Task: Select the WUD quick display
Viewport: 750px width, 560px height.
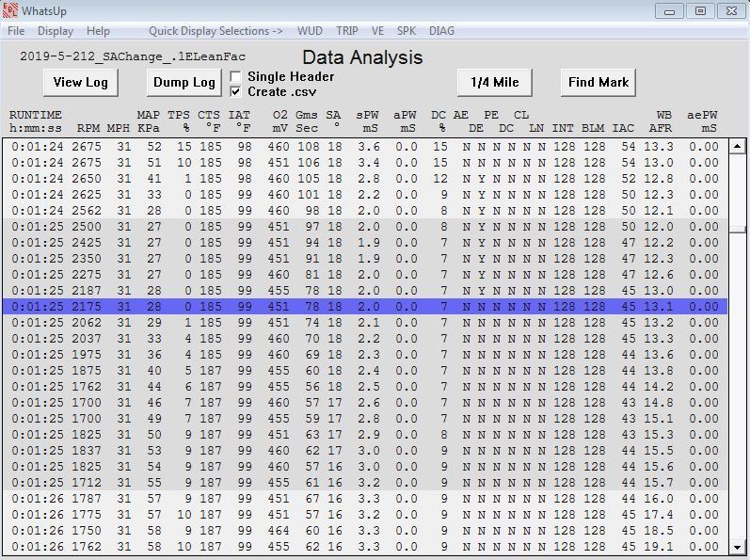Action: 310,31
